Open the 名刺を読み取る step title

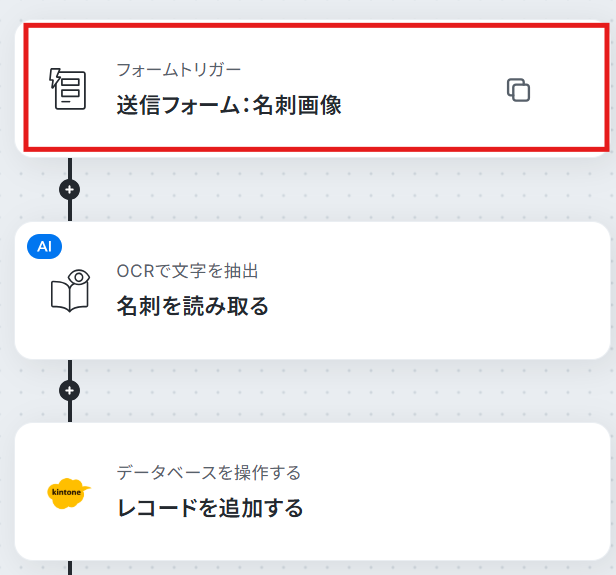click(x=192, y=306)
